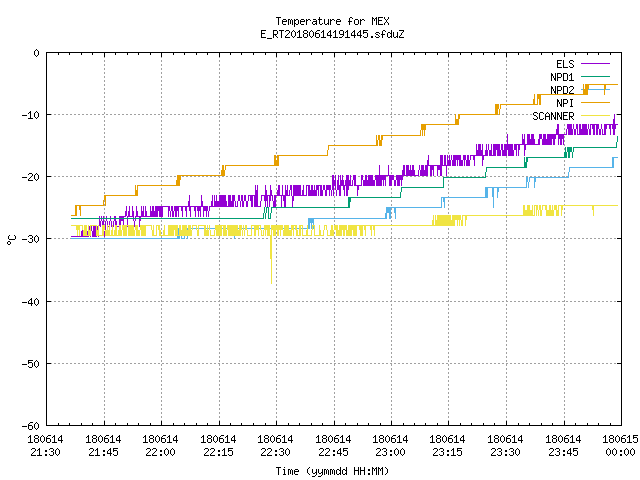Click the yellow SCANNER downward spike near 22:30
Screen dimensions: 640x480
click(271, 261)
